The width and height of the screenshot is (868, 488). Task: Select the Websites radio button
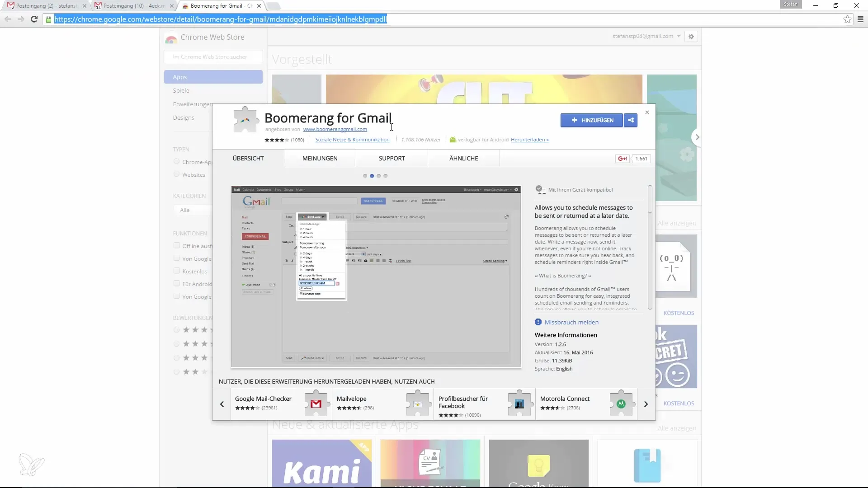(x=176, y=174)
